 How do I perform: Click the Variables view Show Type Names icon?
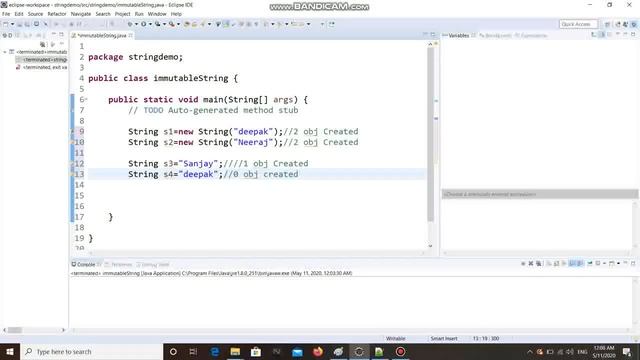point(594,35)
